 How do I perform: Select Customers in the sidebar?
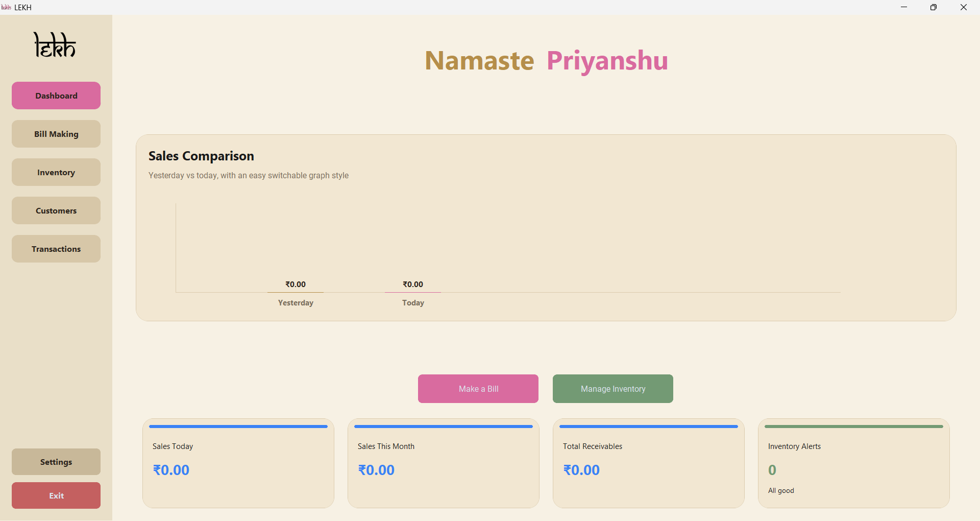pos(56,210)
